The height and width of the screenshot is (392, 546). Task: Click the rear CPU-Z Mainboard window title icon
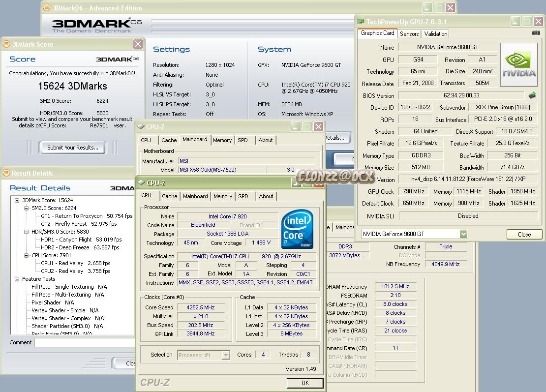coord(141,126)
